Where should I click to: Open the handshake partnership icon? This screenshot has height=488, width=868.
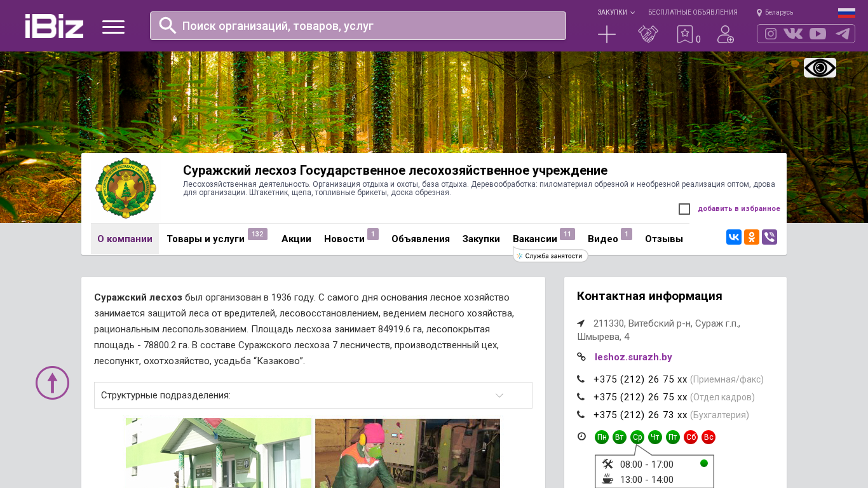648,34
